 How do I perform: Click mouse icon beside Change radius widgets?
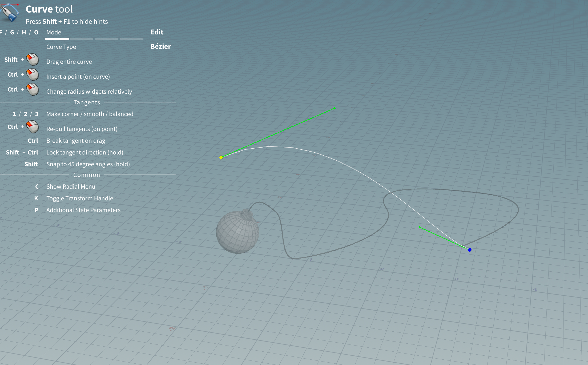click(x=33, y=89)
